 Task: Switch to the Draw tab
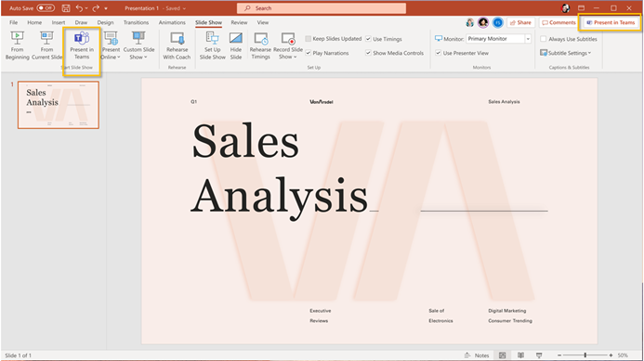(81, 22)
